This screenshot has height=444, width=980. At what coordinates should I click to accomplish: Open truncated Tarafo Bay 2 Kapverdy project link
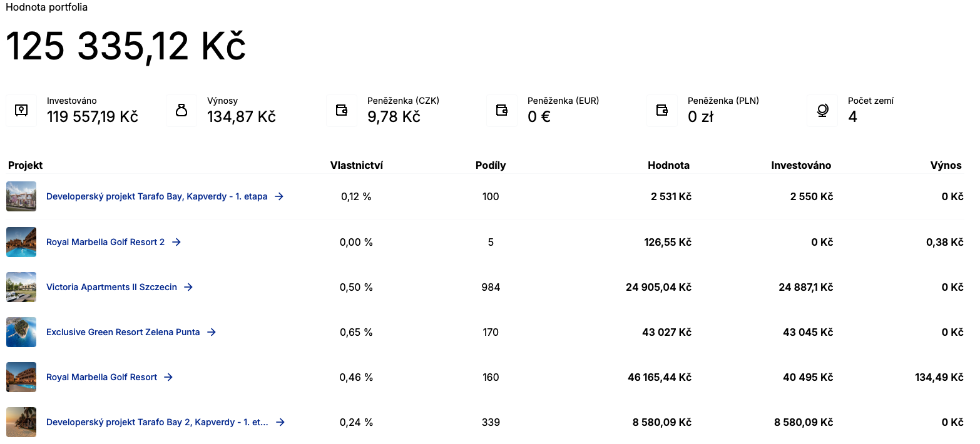coord(156,422)
